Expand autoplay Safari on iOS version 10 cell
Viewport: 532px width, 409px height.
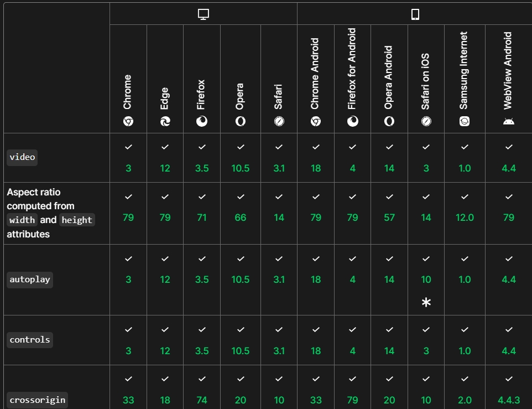pos(426,279)
